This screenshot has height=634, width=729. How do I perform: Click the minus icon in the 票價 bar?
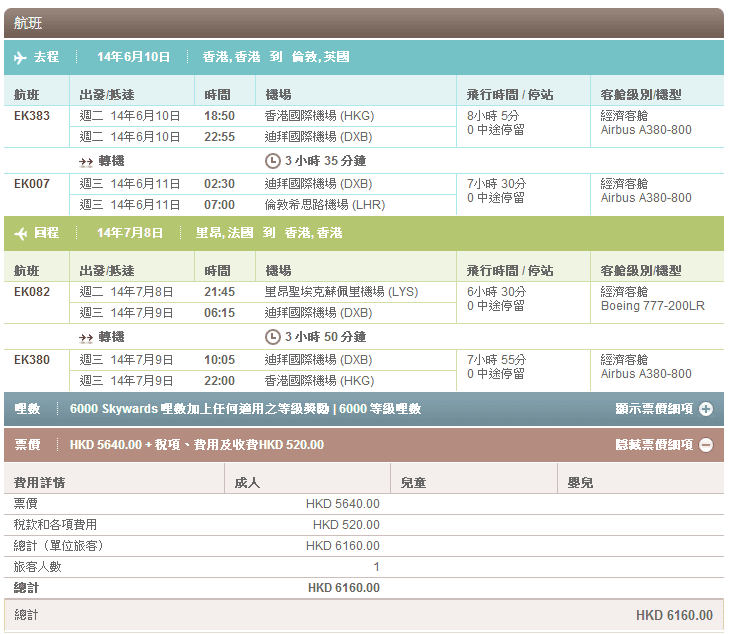[x=706, y=445]
